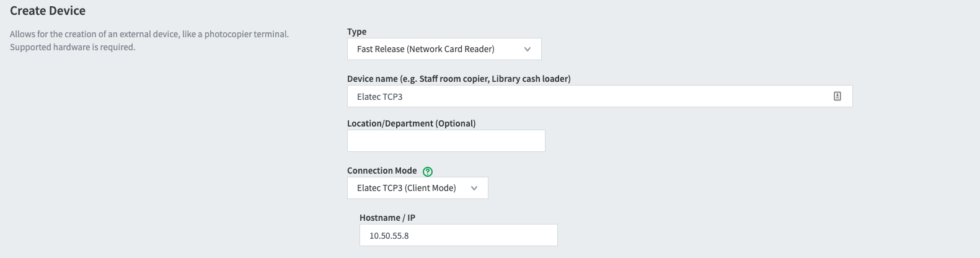
Task: Click the Create Device heading
Action: (x=48, y=11)
